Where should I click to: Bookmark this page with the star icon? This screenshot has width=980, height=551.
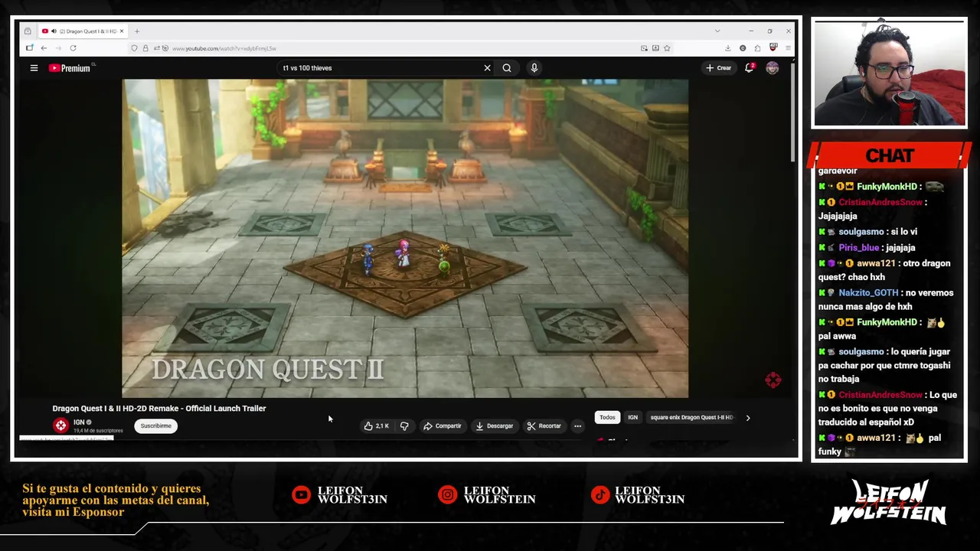pos(667,48)
